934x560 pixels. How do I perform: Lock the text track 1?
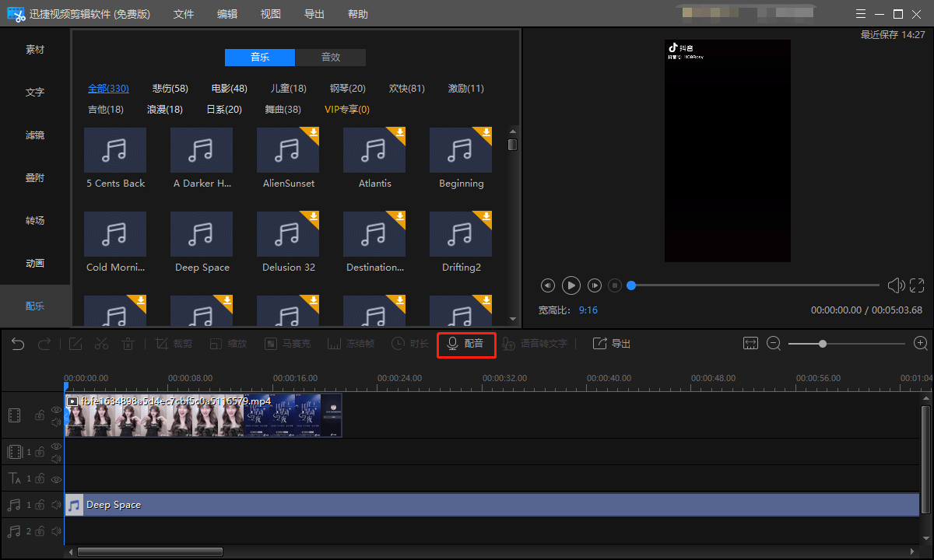[39, 479]
